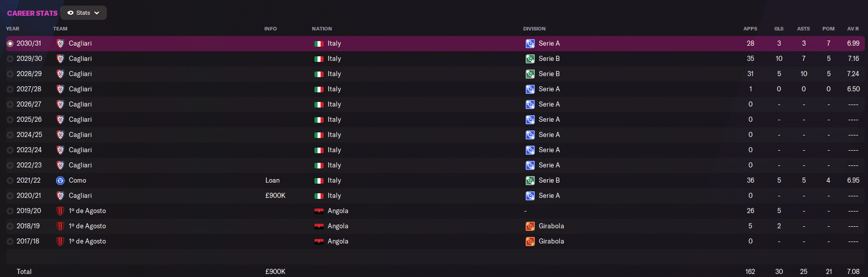Select the 2030/31 season radio button
This screenshot has height=277, width=868.
click(x=10, y=44)
